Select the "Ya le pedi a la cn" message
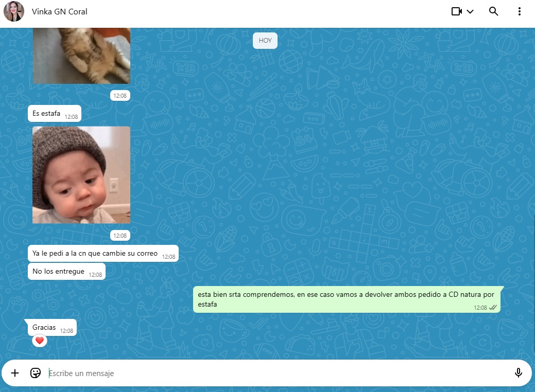Viewport: 535px width, 392px height. coord(95,254)
